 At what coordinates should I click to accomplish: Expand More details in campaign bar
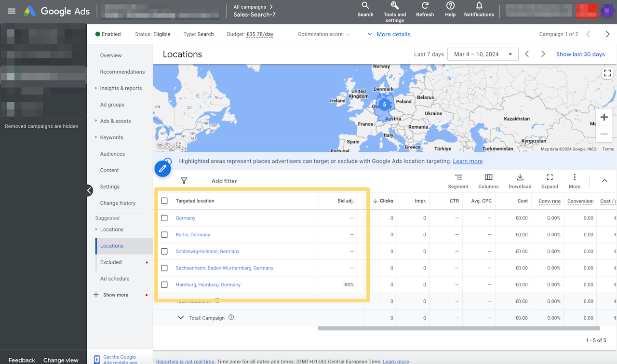[389, 34]
